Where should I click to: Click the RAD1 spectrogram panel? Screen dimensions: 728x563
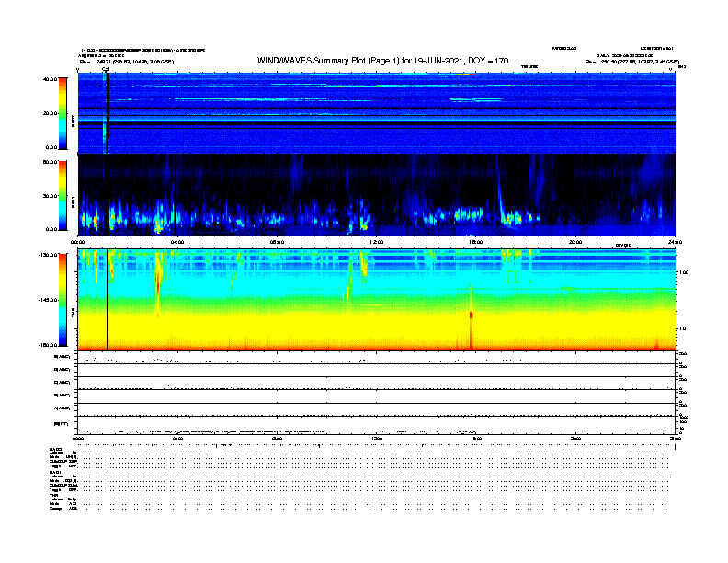(377, 195)
